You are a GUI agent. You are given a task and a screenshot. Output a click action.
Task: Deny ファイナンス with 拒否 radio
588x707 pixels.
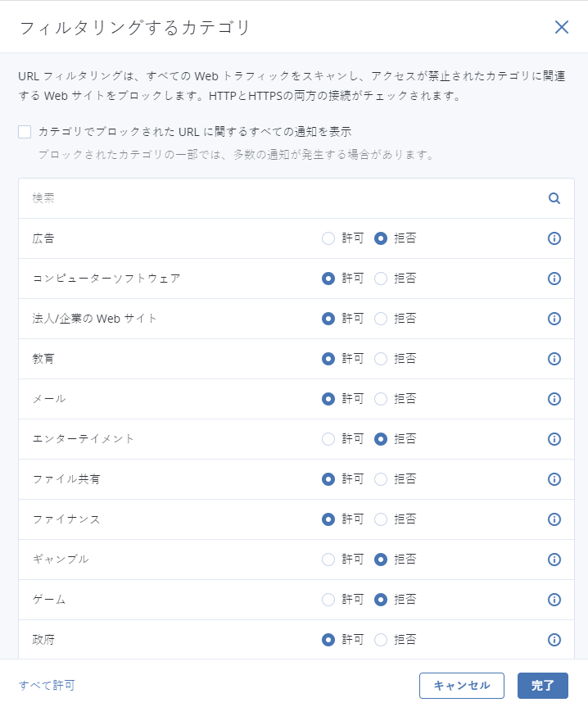(381, 519)
